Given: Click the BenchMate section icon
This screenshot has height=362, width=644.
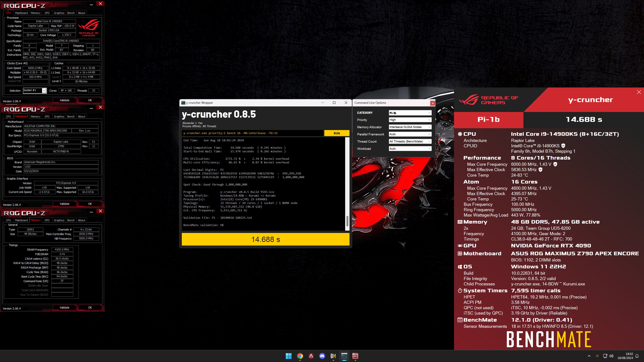Looking at the screenshot, I should tap(460, 320).
